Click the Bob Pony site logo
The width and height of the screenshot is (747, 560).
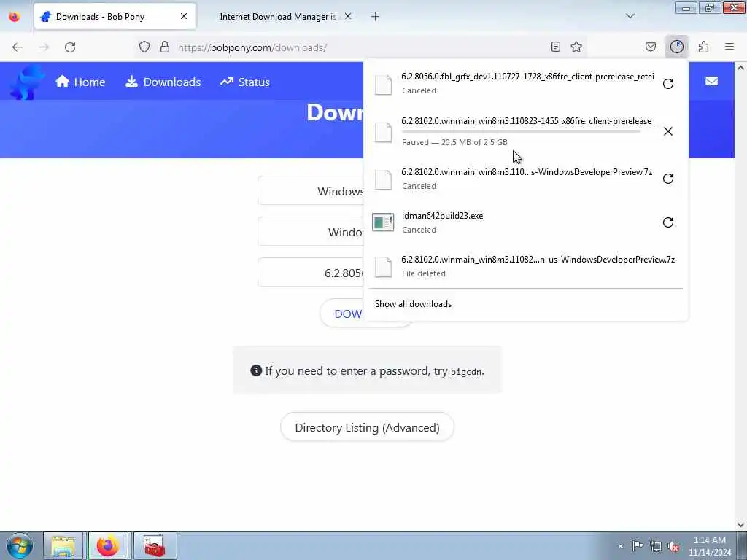(27, 82)
